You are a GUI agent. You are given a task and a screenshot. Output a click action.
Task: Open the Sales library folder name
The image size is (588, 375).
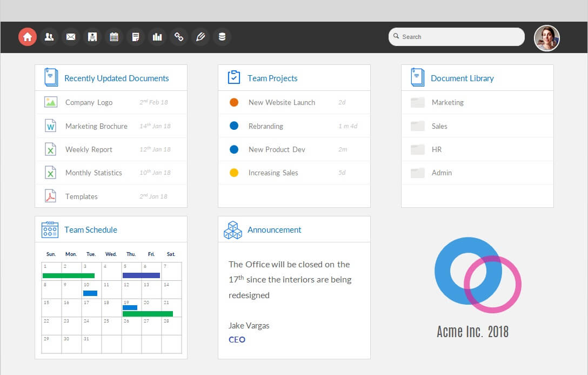click(x=439, y=126)
